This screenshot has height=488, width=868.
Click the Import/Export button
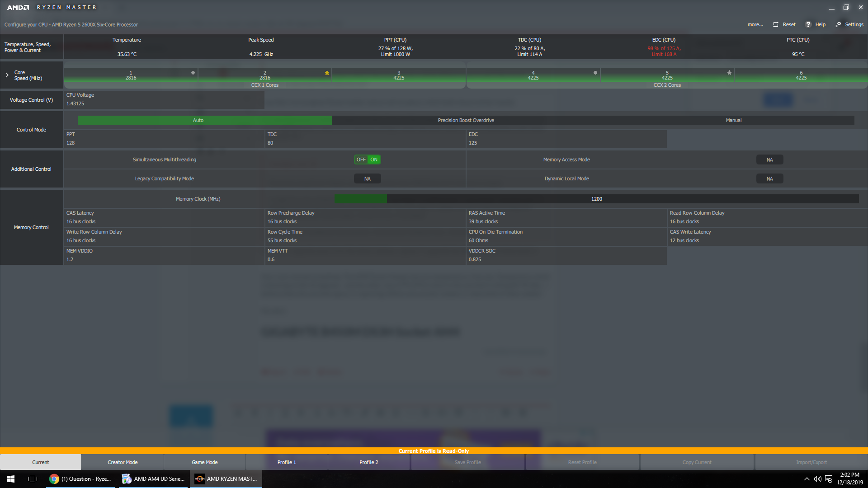tap(811, 462)
